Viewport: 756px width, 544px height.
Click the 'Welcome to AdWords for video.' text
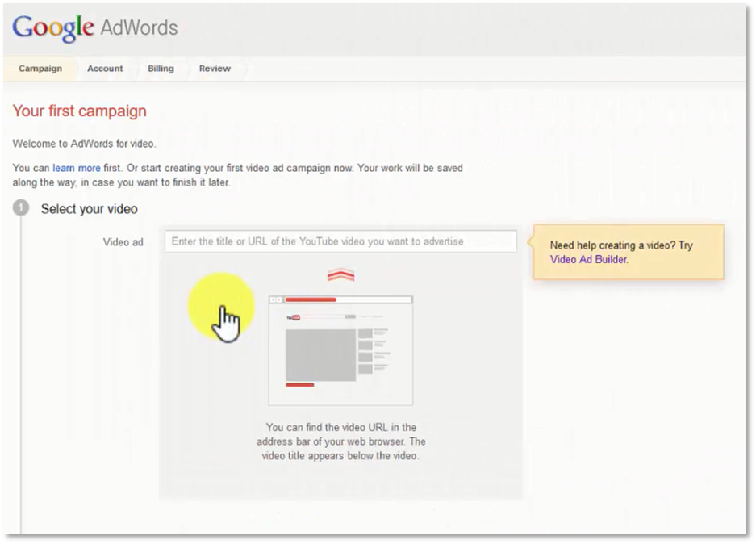pyautogui.click(x=85, y=144)
